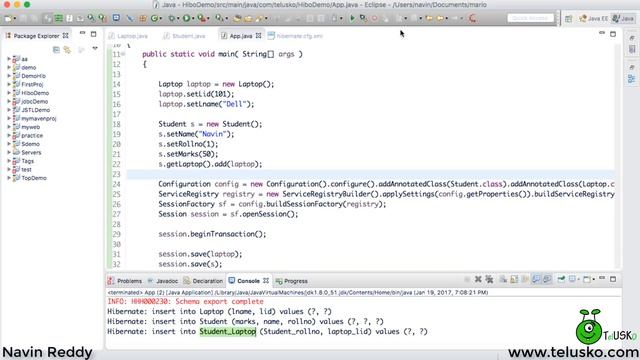The height and width of the screenshot is (360, 640).
Task: Toggle the highlighted icon left of the green list icon
Action: click(x=47, y=18)
